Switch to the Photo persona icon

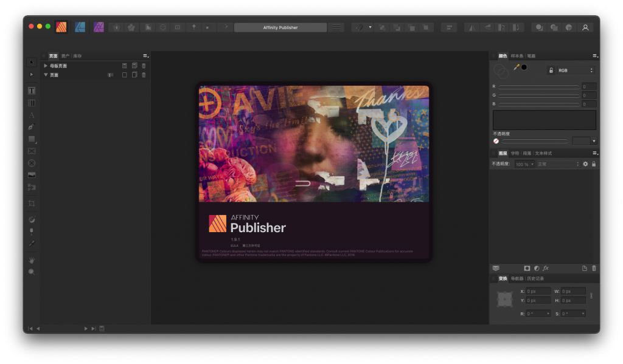click(x=99, y=27)
